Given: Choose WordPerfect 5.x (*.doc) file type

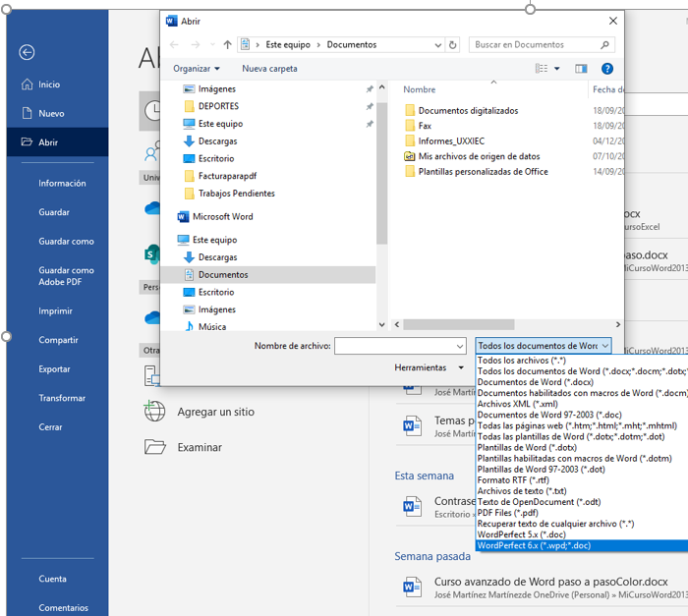Looking at the screenshot, I should pos(521,534).
